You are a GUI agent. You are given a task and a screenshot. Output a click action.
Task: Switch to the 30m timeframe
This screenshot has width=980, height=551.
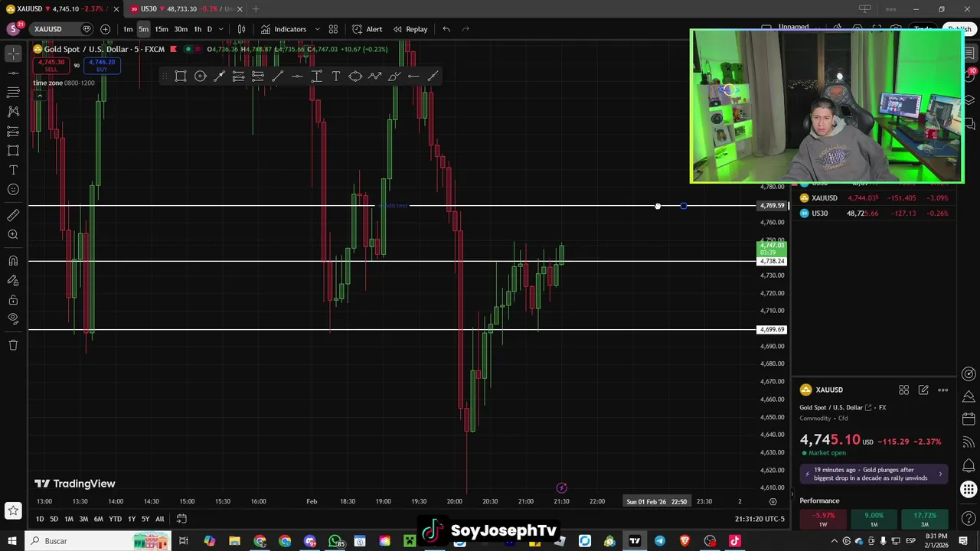tap(181, 29)
